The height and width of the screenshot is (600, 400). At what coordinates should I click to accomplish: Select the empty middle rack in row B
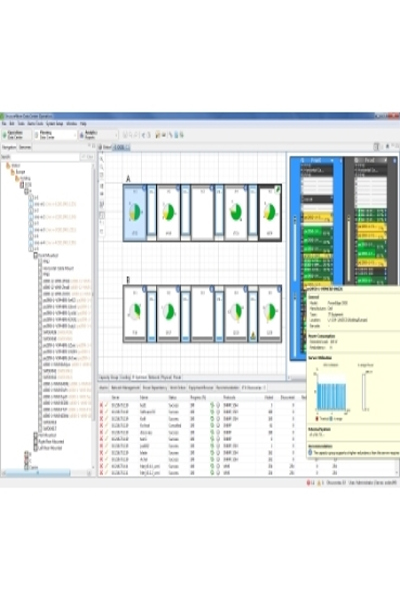click(202, 314)
